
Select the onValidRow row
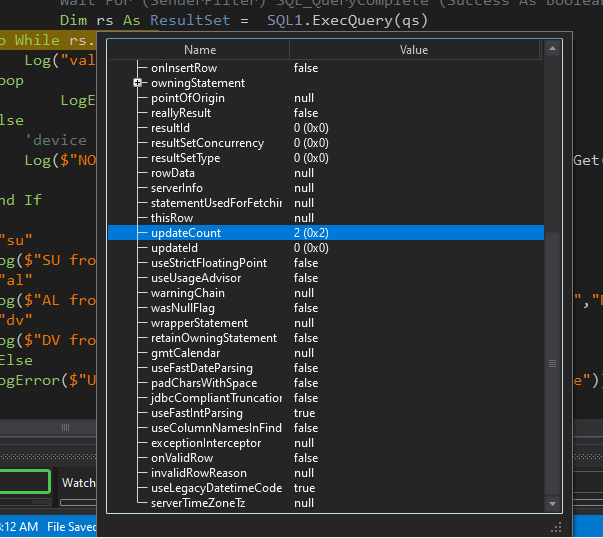pyautogui.click(x=326, y=458)
